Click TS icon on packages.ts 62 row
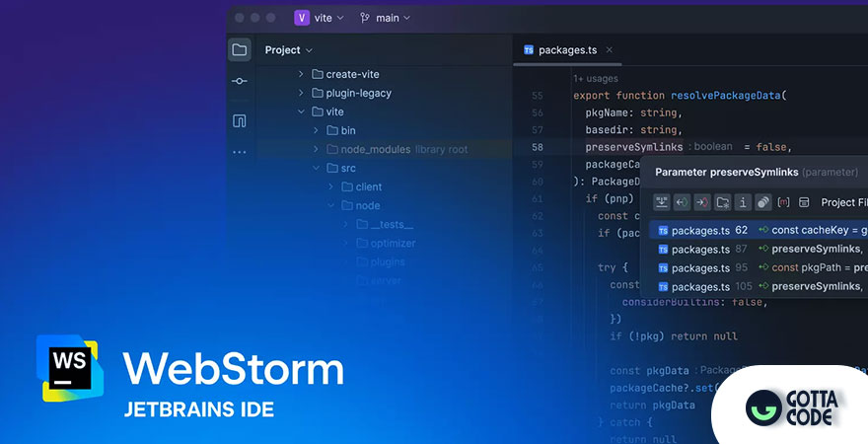Screen dimensions: 868x444 [x=663, y=230]
